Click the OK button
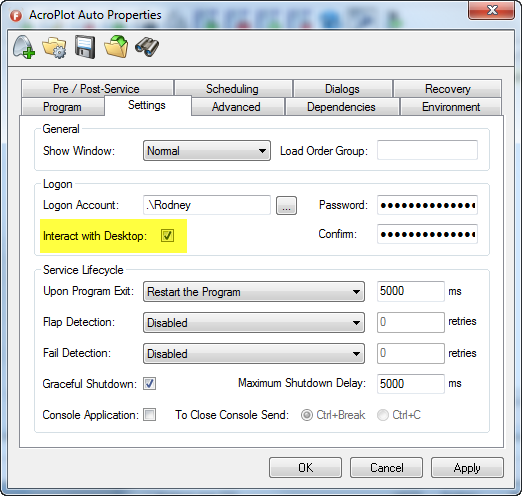 (305, 468)
